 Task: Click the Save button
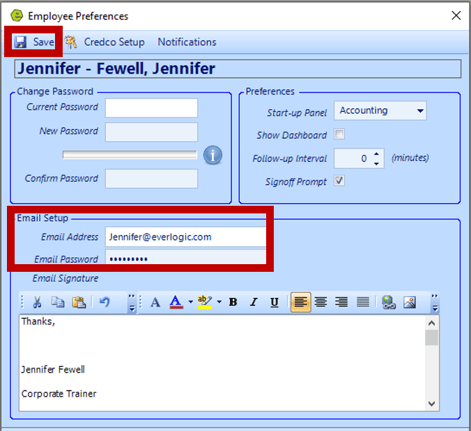coord(34,42)
